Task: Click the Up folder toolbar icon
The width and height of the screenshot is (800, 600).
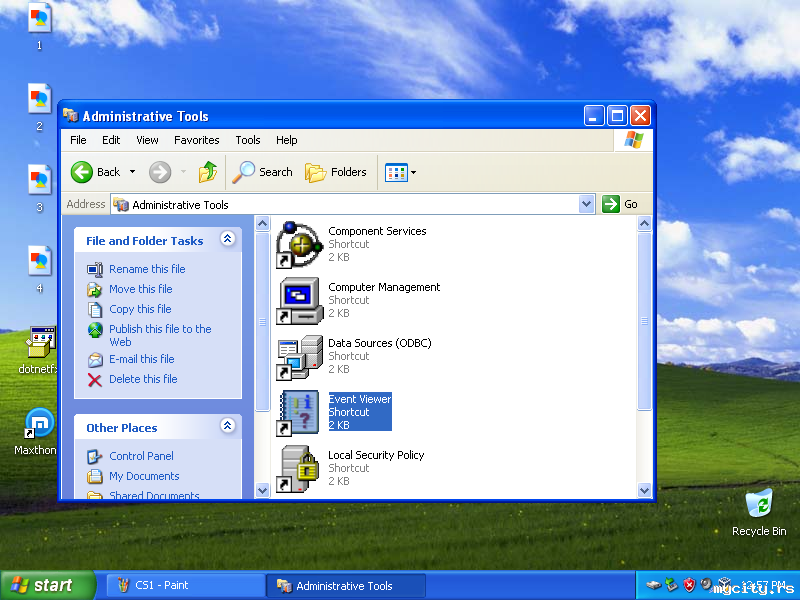Action: pos(208,172)
